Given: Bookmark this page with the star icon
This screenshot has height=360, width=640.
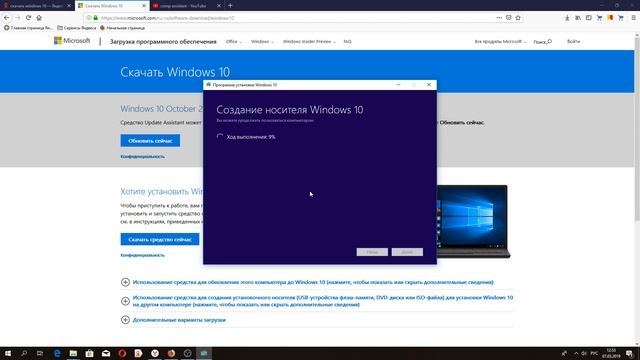Looking at the screenshot, I should pyautogui.click(x=518, y=18).
